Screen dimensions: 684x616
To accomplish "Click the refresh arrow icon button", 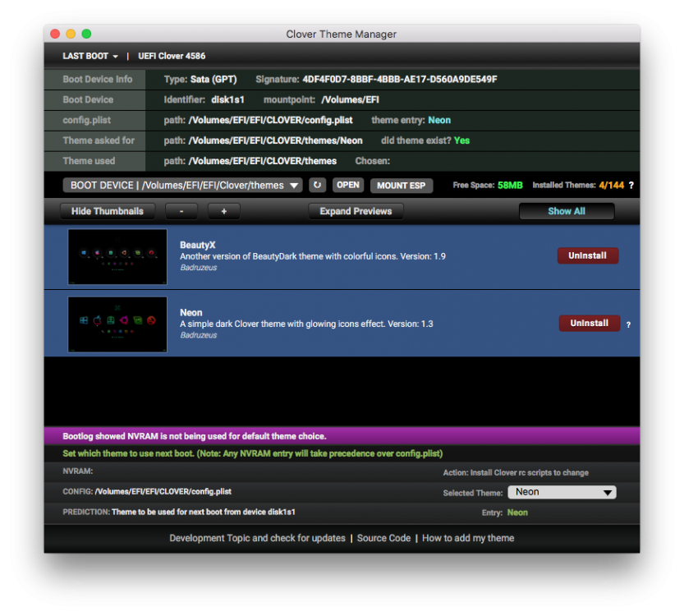I will pos(317,185).
